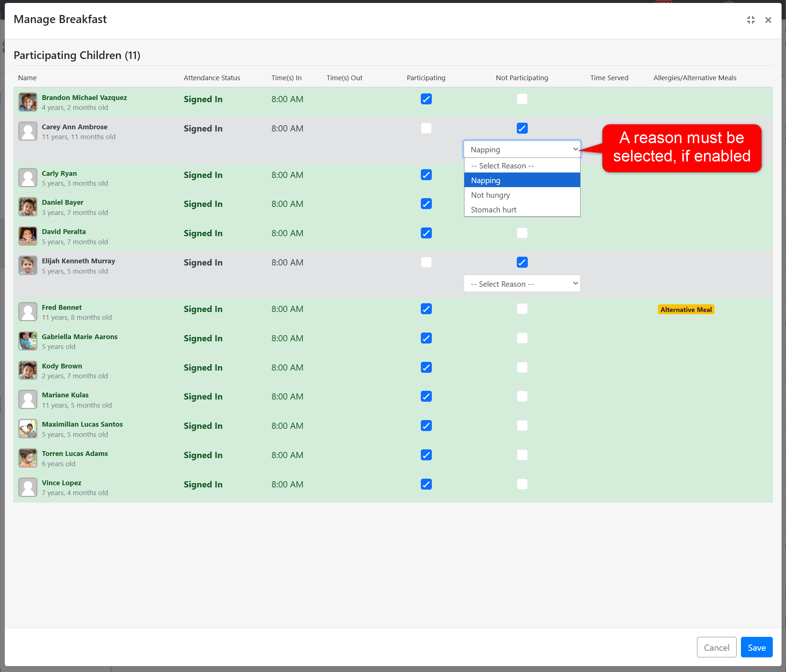Click Maximilian Lucas Santos's profile picture
Image resolution: width=786 pixels, height=672 pixels.
click(x=28, y=429)
